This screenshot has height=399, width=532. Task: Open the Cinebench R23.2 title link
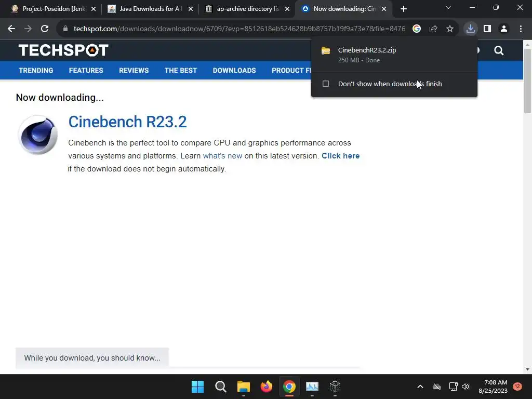[127, 122]
